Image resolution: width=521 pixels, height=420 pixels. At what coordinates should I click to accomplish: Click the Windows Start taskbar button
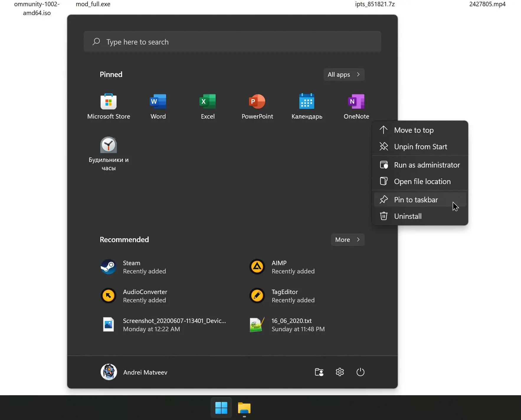pyautogui.click(x=221, y=408)
